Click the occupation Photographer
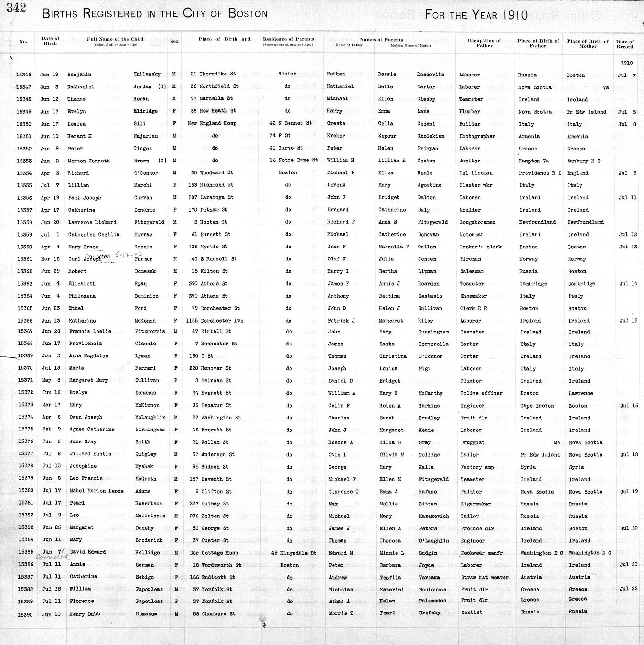The height and width of the screenshot is (645, 644). 477,136
